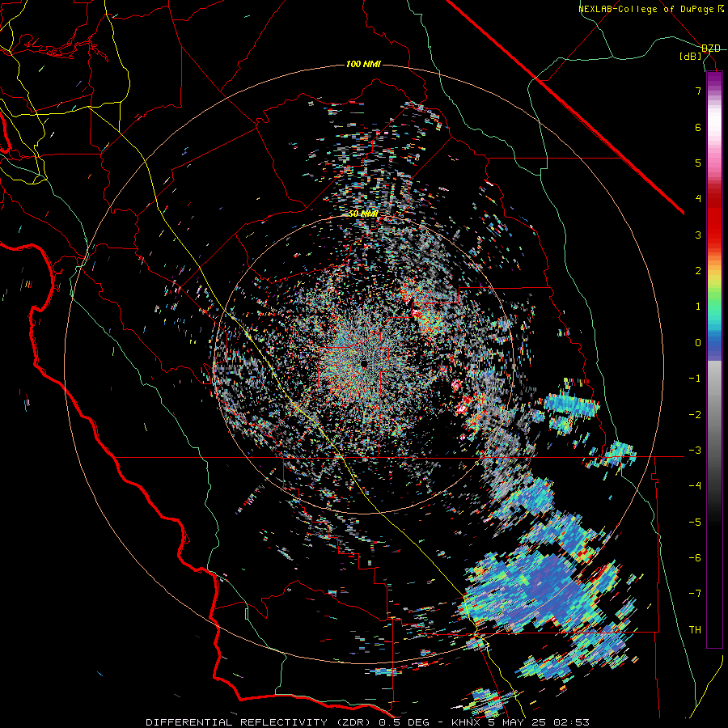Click the 1 dB scale value
This screenshot has width=728, height=728.
[698, 307]
